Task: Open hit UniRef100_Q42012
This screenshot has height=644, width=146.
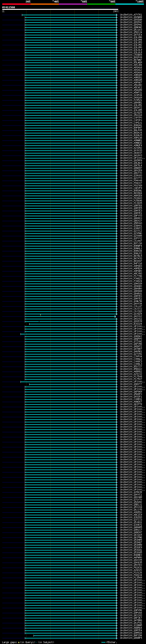Action: (131, 316)
